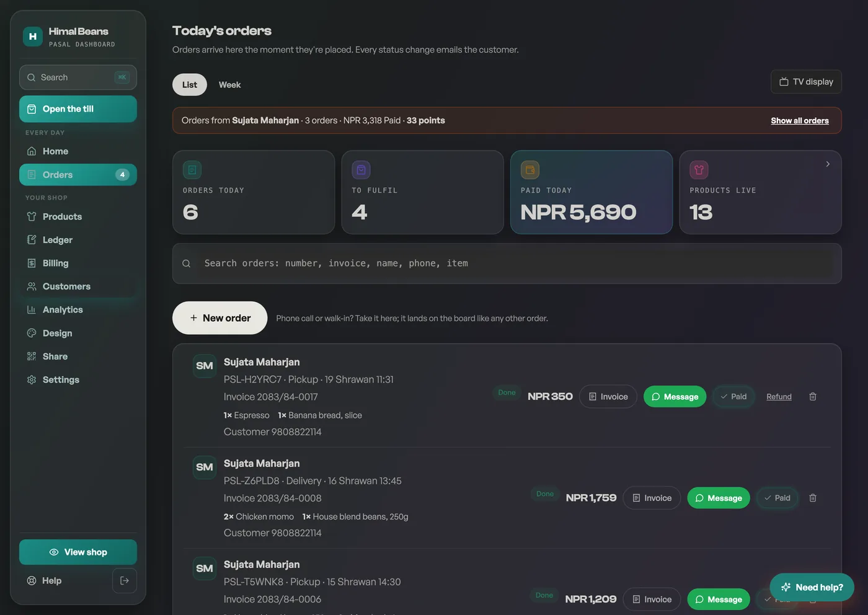Open the Customers page
Viewport: 868px width, 615px height.
pyautogui.click(x=78, y=286)
